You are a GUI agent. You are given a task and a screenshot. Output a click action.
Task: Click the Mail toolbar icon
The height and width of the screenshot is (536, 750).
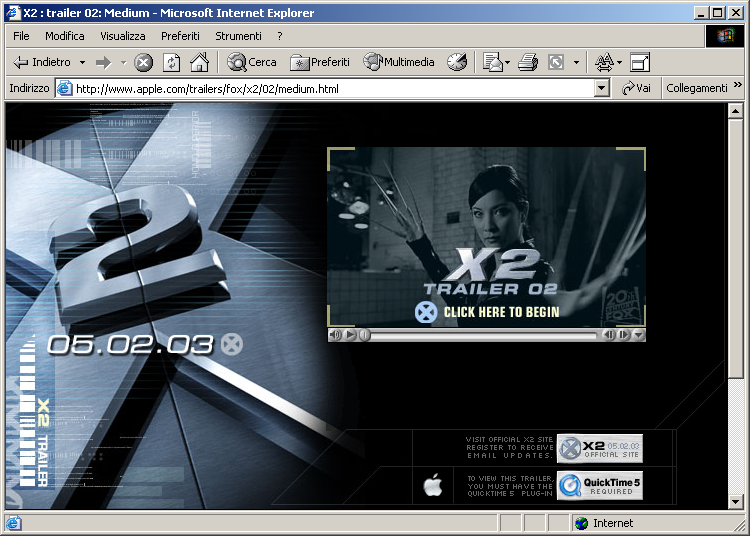tap(493, 63)
